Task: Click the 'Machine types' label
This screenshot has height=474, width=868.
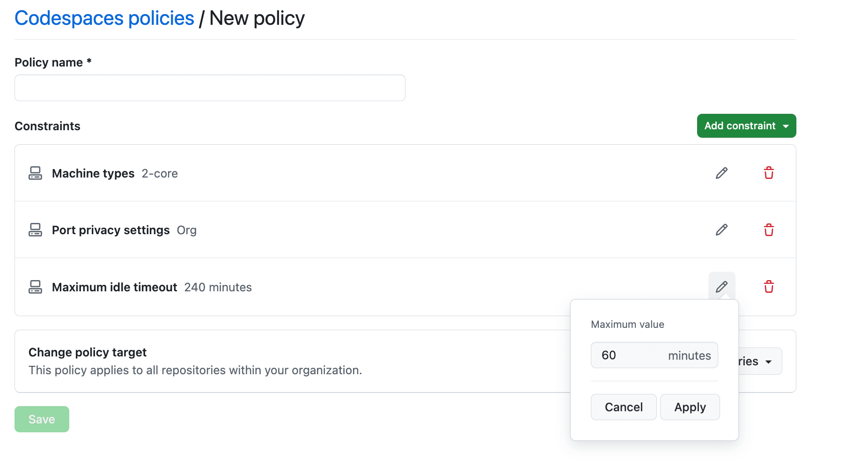Action: pos(93,173)
